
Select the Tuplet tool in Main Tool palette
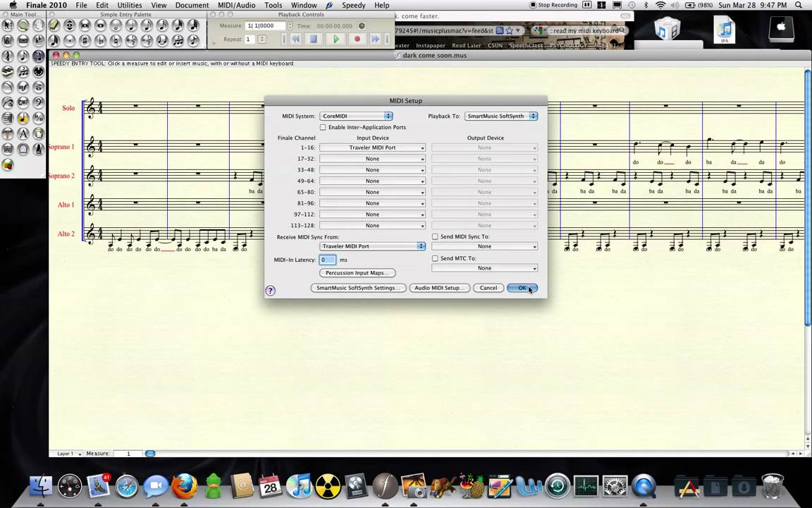pyautogui.click(x=23, y=71)
